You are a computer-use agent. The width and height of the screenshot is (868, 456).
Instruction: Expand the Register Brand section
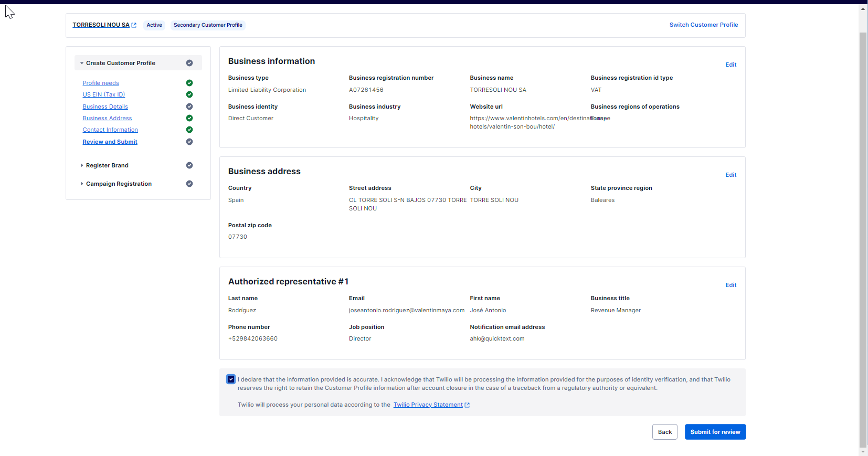click(82, 165)
